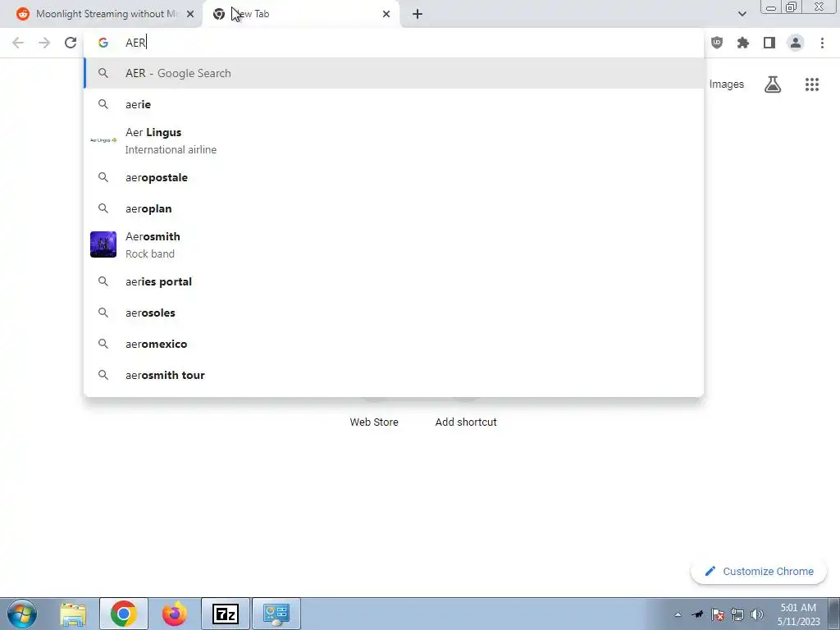
Task: Reload the current page
Action: coord(71,43)
